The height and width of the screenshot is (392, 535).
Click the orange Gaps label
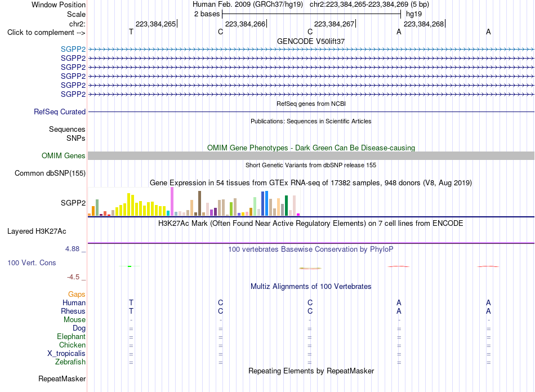tap(77, 294)
